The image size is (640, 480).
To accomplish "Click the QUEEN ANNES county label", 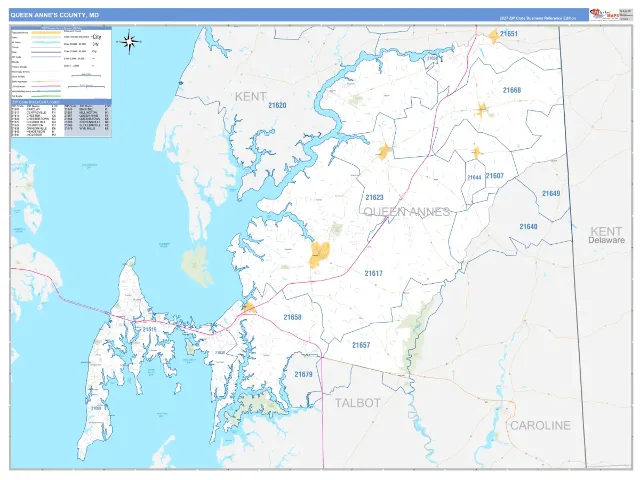I will [x=407, y=212].
